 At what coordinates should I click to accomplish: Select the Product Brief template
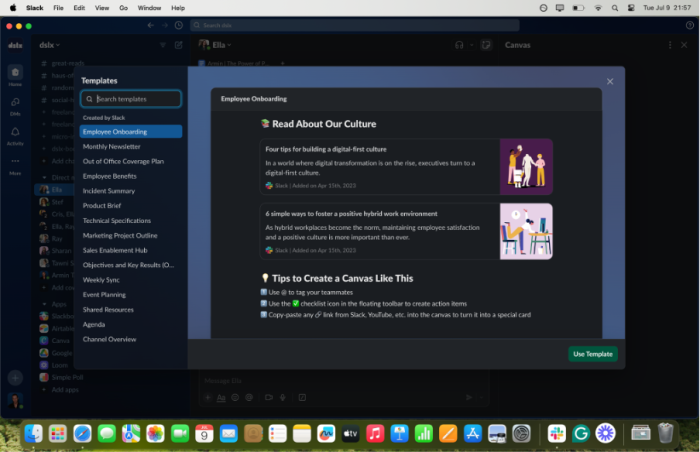(131, 205)
